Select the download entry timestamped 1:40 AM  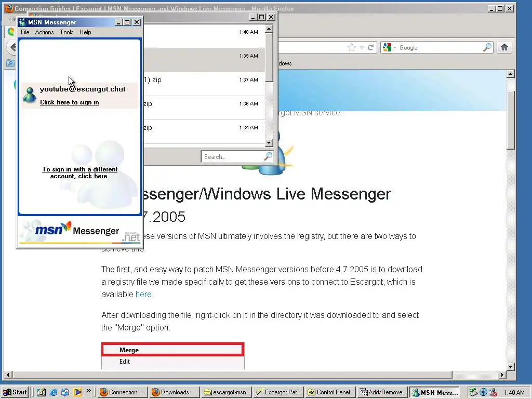(204, 36)
